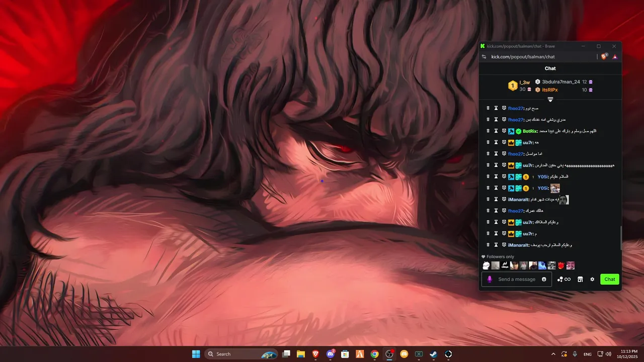
Task: Click username uu7r on the 'م' message
Action: (528, 234)
